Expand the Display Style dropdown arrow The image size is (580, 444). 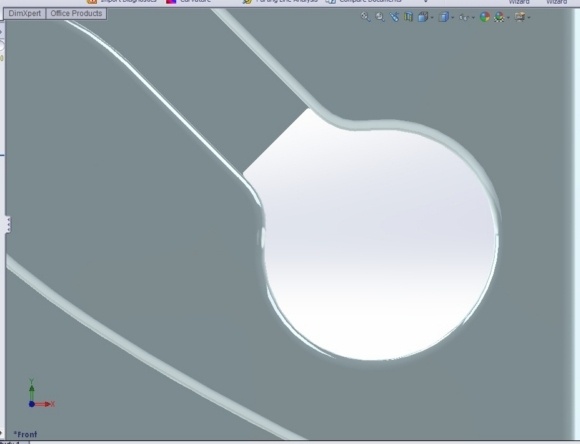(452, 17)
